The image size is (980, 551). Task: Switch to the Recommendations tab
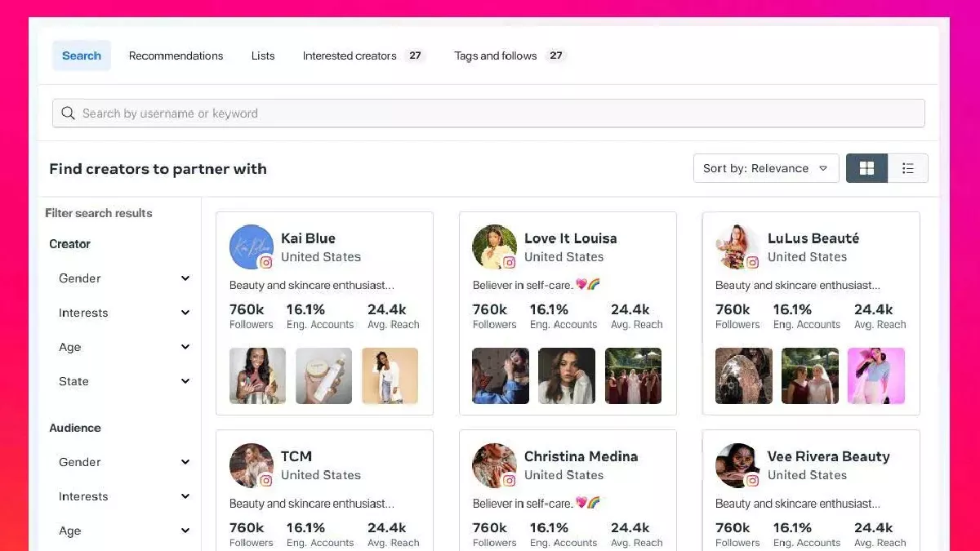176,56
